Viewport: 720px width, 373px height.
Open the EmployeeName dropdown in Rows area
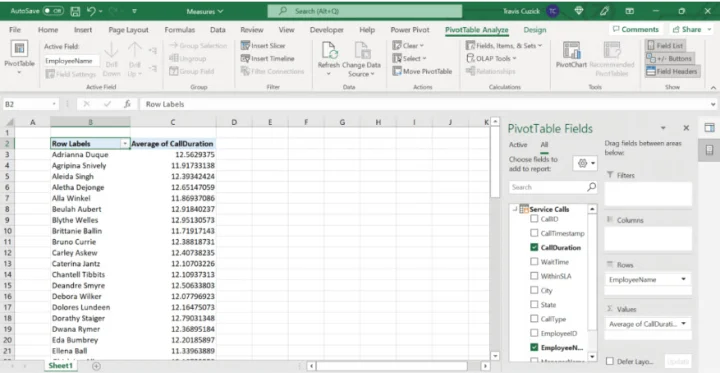click(x=683, y=279)
